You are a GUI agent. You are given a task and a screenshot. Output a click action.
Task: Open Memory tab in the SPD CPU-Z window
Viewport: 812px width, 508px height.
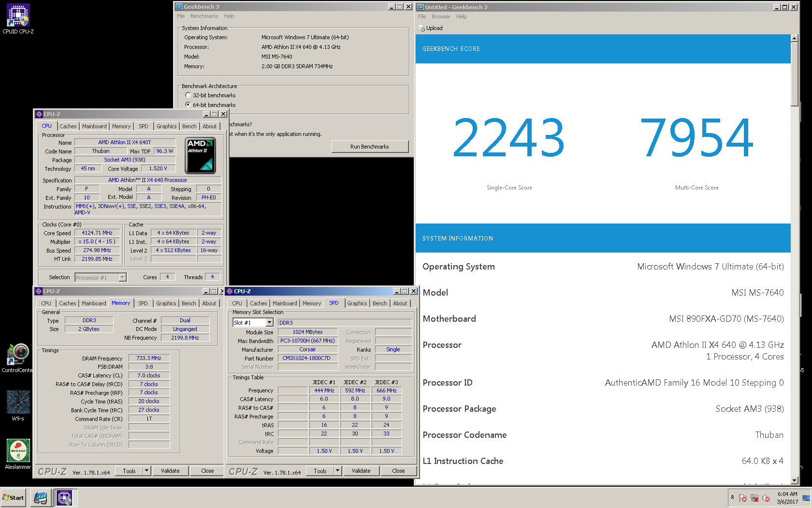[x=312, y=303]
